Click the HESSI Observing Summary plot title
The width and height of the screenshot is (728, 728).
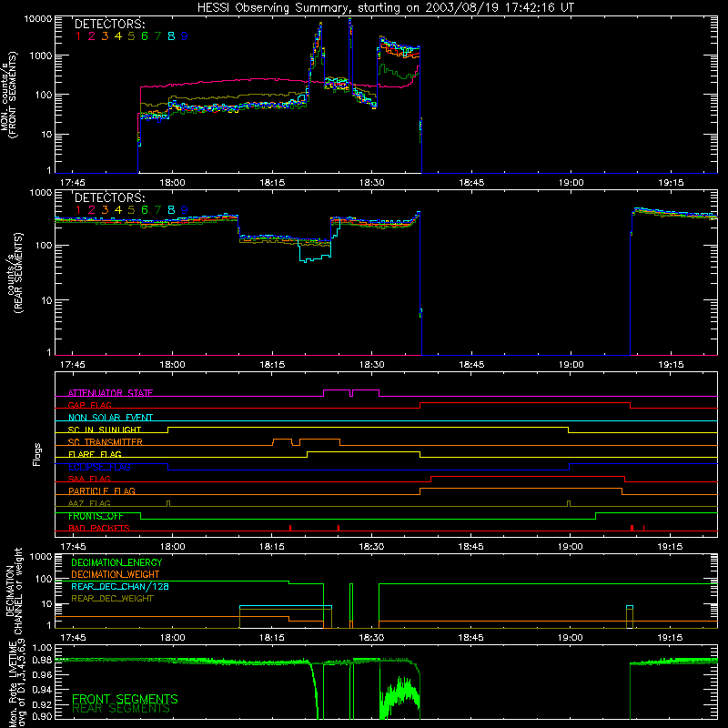tap(386, 8)
